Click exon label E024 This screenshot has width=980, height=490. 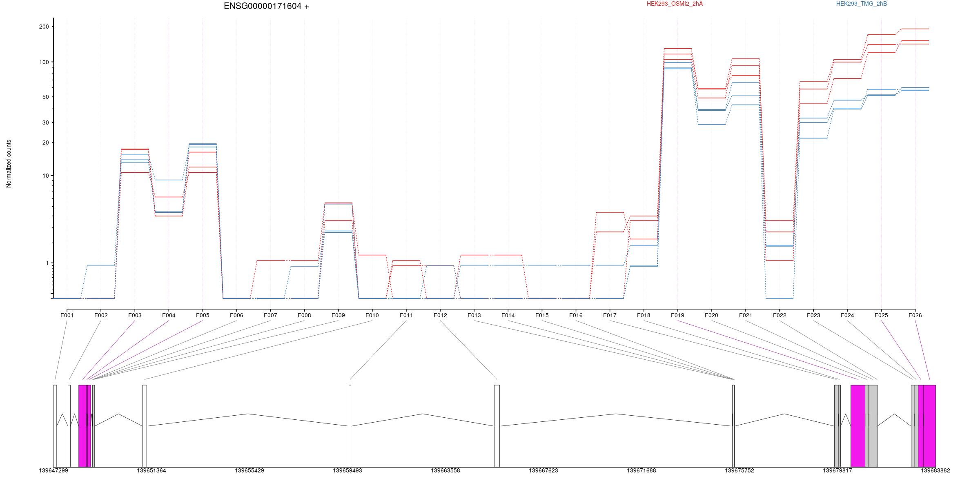pyautogui.click(x=847, y=315)
